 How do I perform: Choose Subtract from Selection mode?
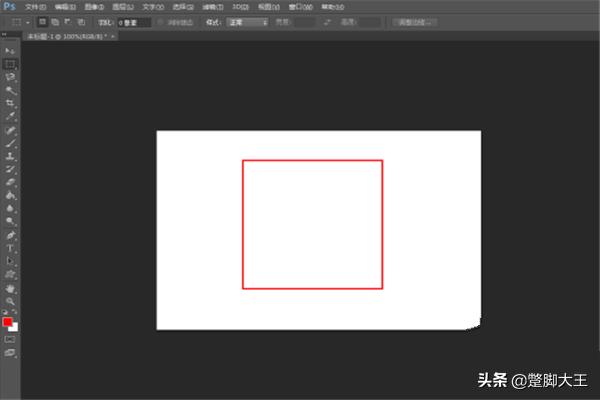point(68,22)
